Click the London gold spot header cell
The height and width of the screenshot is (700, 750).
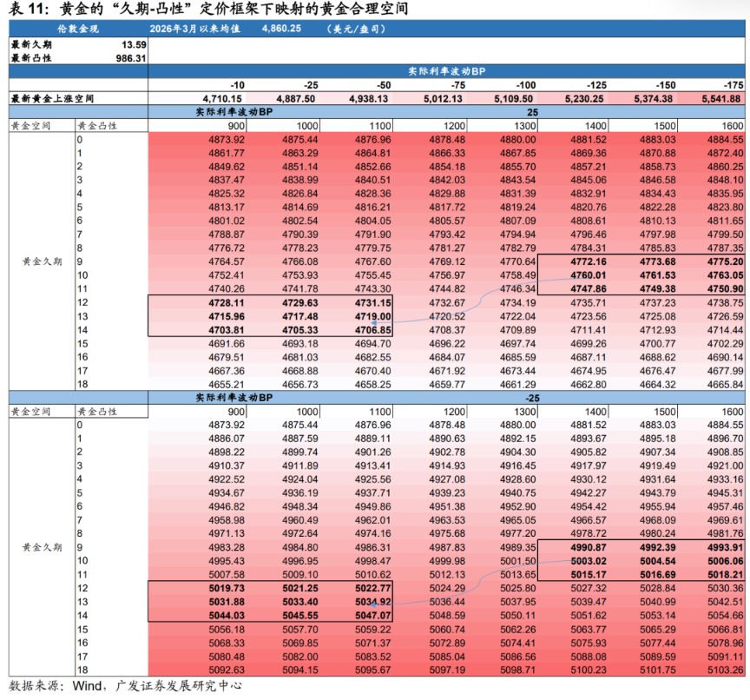[x=77, y=29]
